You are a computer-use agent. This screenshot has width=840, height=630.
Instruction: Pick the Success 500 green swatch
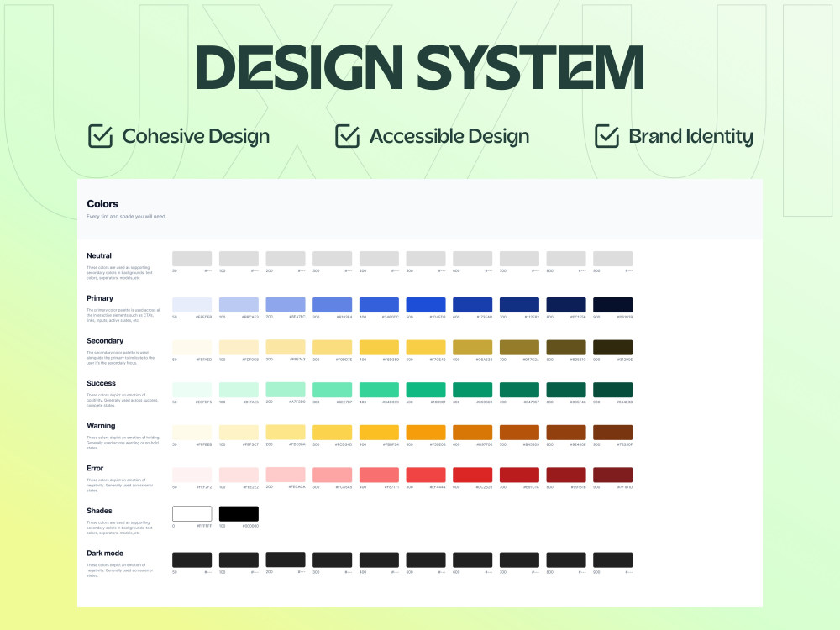[x=425, y=390]
